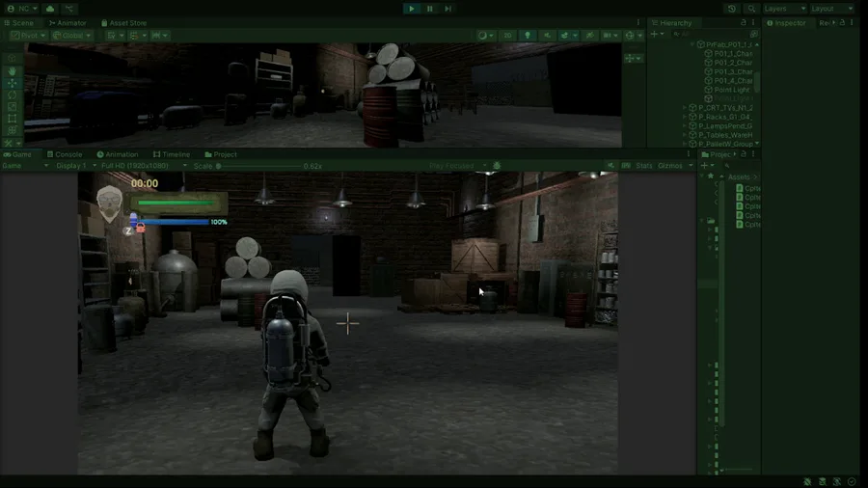Select the Rotate tool in Scene
This screenshot has height=488, width=868.
(x=13, y=95)
